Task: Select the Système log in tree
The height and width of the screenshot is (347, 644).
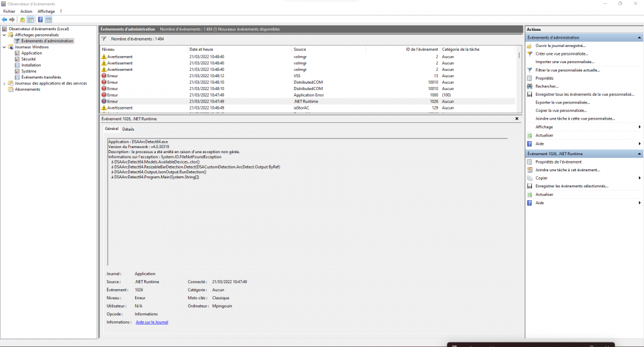Action: point(29,71)
